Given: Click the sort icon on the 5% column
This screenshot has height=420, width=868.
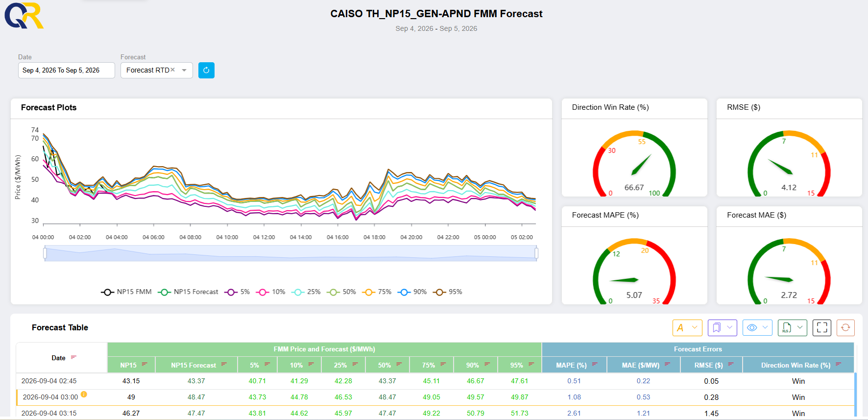Looking at the screenshot, I should tap(267, 365).
